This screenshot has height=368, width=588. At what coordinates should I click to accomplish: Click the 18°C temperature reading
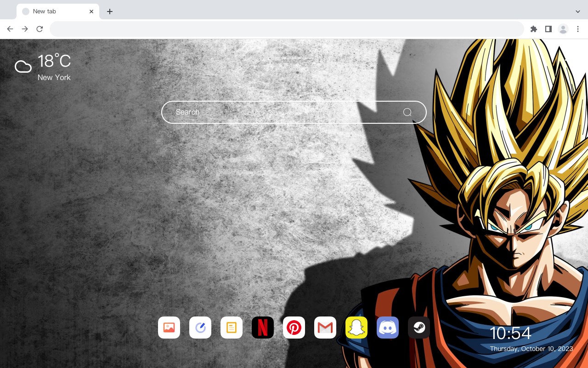54,61
